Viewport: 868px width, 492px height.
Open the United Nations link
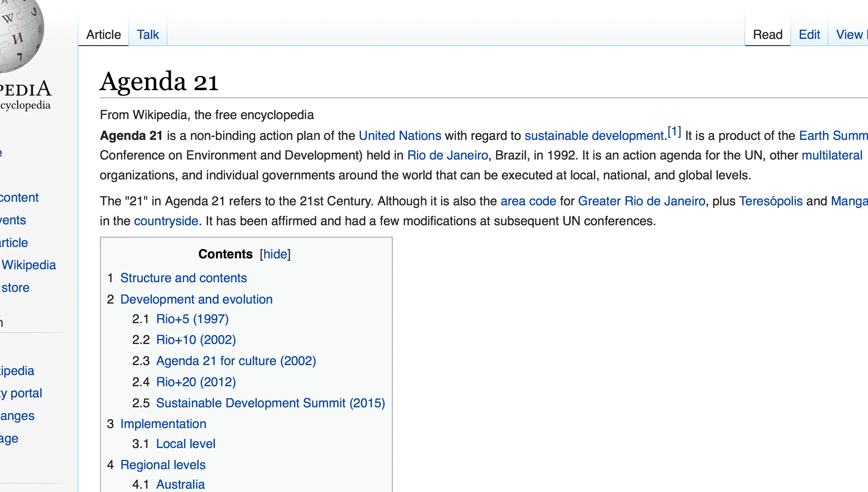tap(400, 135)
